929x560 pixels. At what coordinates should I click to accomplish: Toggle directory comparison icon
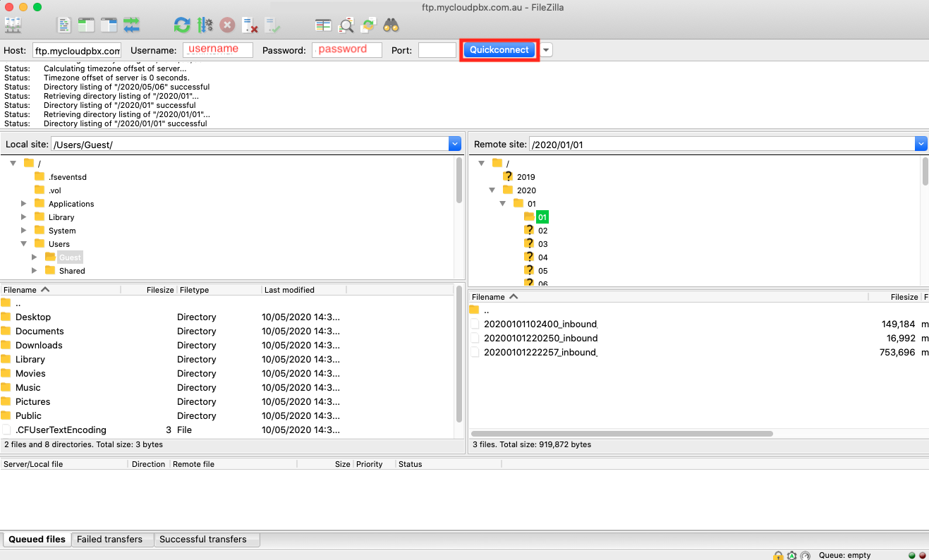(346, 25)
